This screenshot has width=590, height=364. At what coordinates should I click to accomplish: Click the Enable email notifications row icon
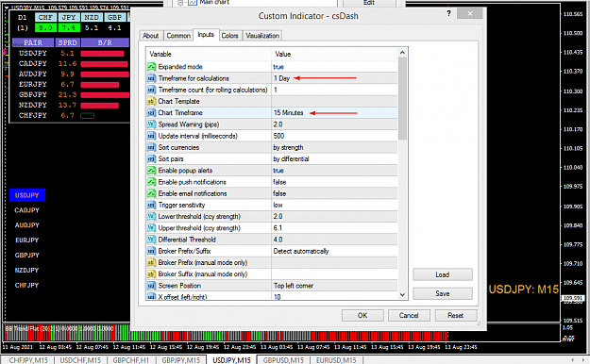pyautogui.click(x=151, y=193)
